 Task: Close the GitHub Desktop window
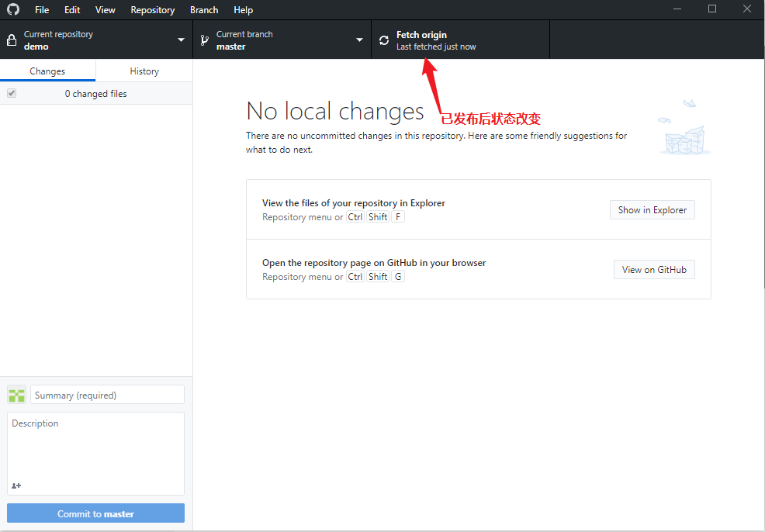coord(747,9)
